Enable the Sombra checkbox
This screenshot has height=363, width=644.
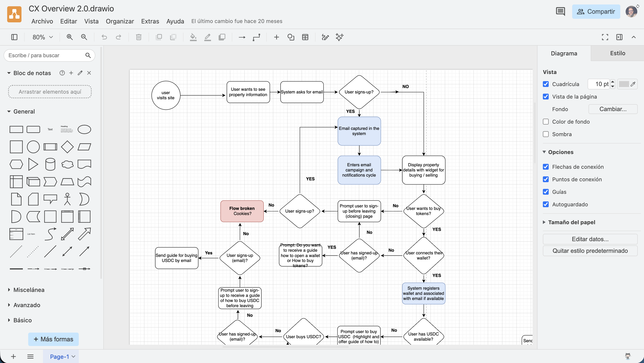546,134
